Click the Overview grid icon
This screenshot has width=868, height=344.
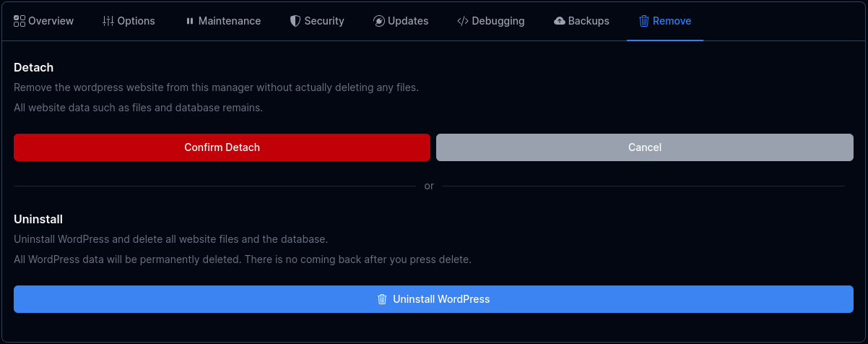coord(19,21)
